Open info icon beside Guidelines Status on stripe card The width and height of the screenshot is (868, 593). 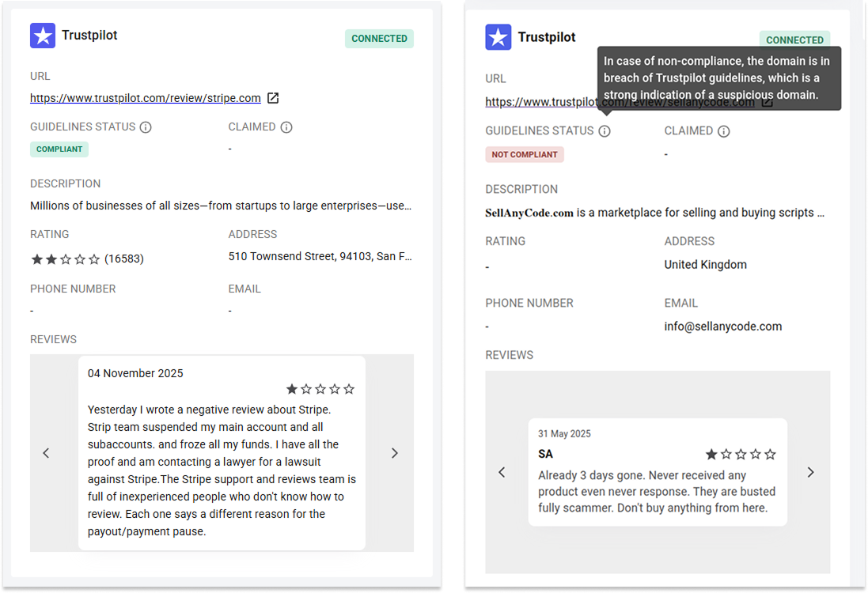click(x=146, y=127)
